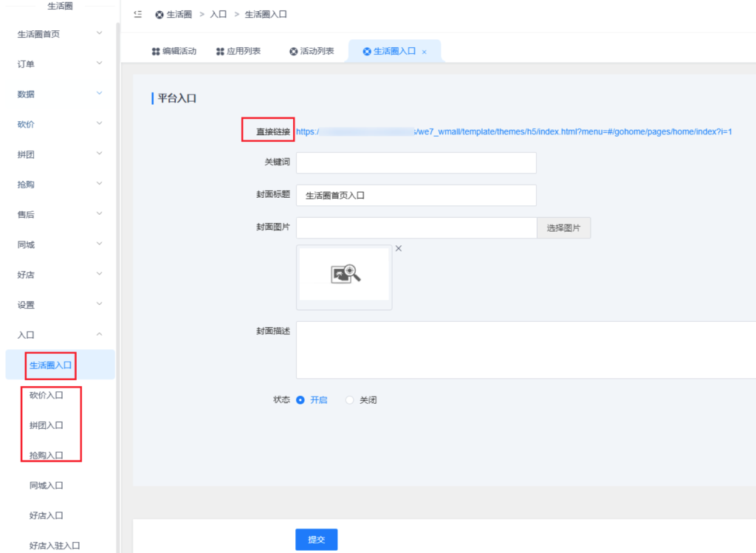Image resolution: width=756 pixels, height=553 pixels.
Task: Click the 编辑活动 tab grid icon
Action: coord(156,52)
